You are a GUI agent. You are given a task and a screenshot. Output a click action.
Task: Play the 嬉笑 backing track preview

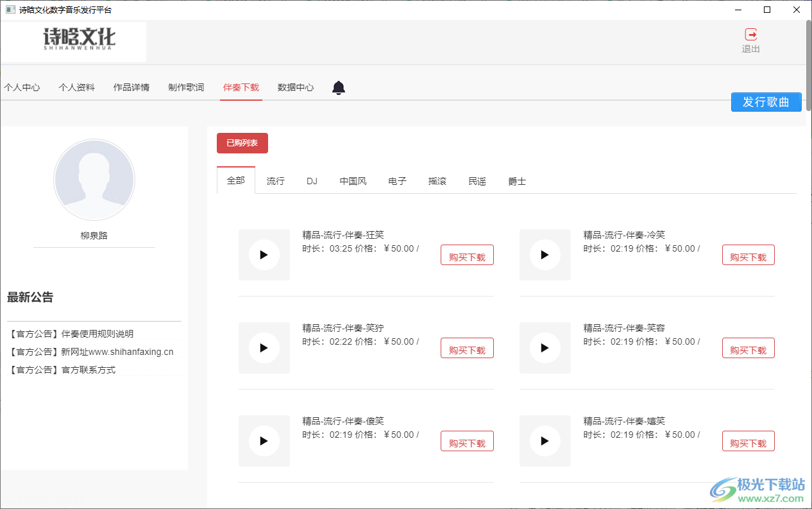click(x=545, y=441)
